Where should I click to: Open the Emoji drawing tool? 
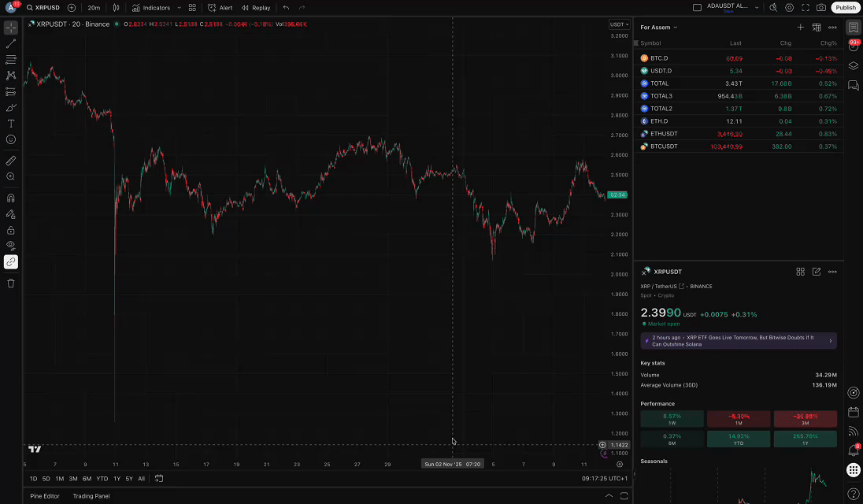(x=10, y=139)
